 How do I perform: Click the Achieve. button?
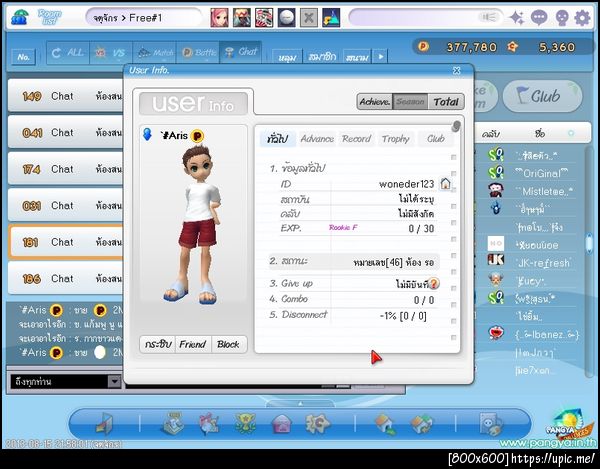[375, 102]
